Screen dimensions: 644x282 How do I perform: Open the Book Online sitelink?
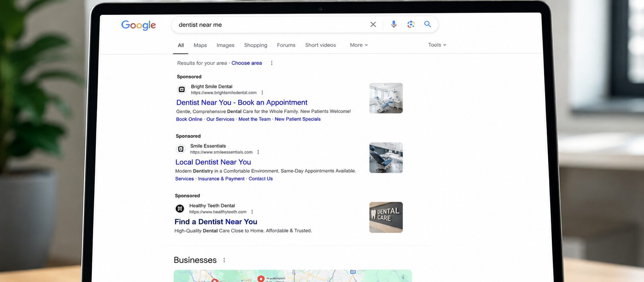[x=189, y=119]
